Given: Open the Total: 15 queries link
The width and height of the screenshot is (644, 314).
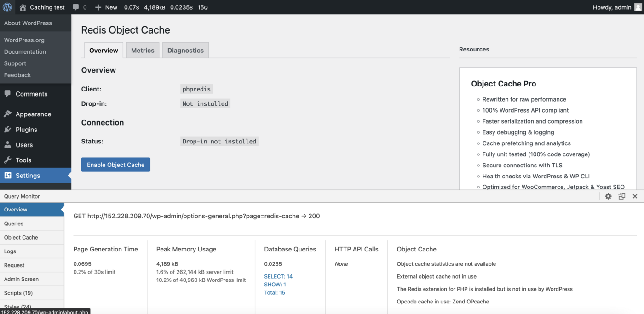Looking at the screenshot, I should 274,292.
